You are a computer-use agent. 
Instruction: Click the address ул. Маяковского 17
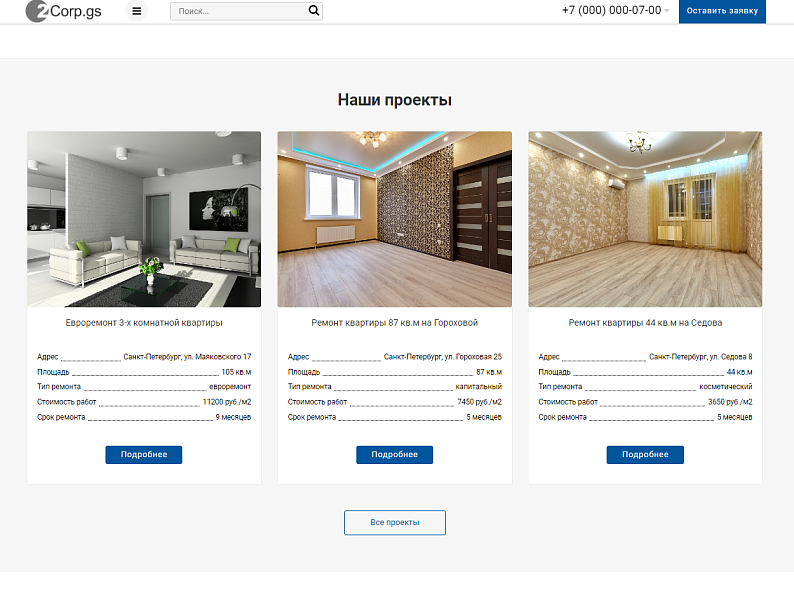pyautogui.click(x=187, y=357)
